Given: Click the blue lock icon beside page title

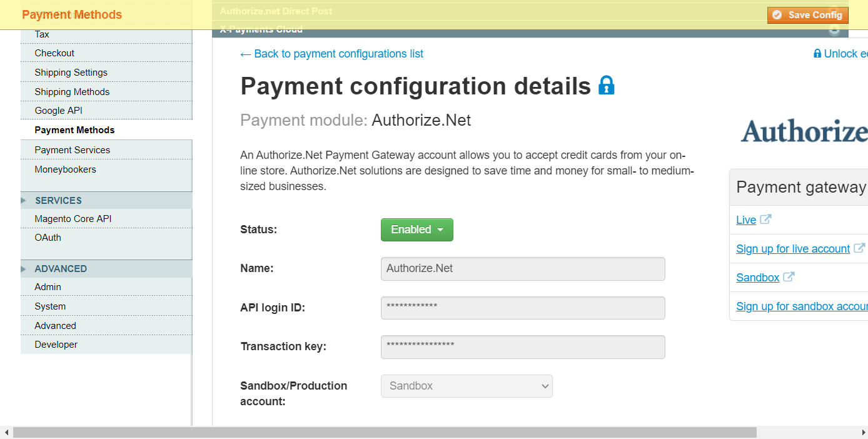Looking at the screenshot, I should pyautogui.click(x=607, y=85).
